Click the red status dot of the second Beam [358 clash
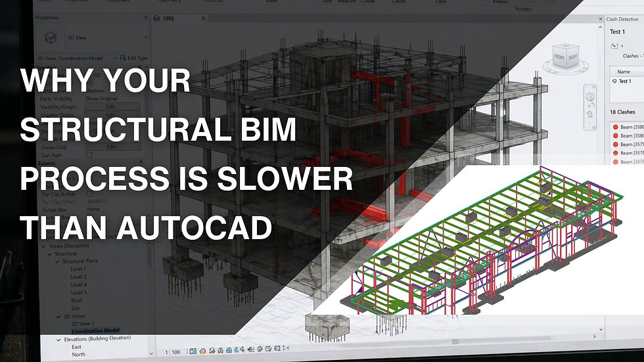 (x=616, y=136)
